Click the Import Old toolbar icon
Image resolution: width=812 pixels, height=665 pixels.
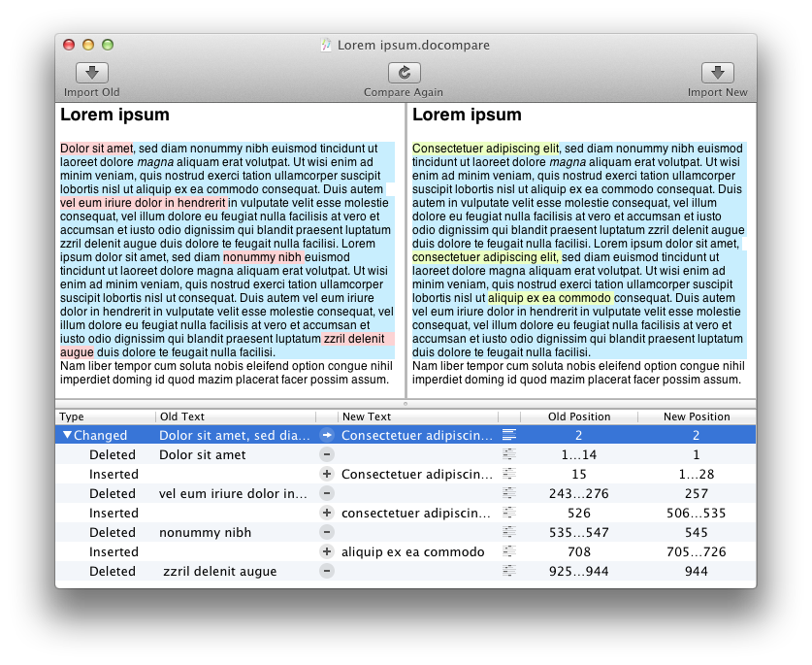92,73
